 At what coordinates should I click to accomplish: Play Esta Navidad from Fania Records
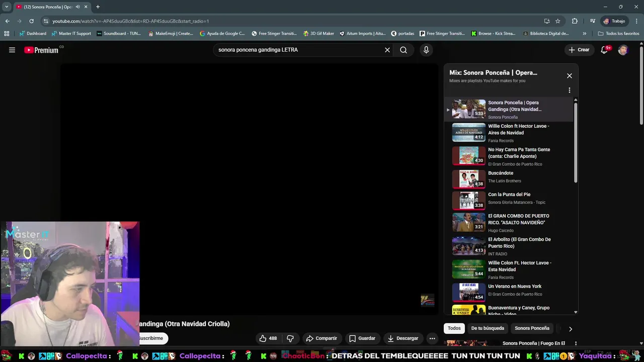(x=509, y=269)
